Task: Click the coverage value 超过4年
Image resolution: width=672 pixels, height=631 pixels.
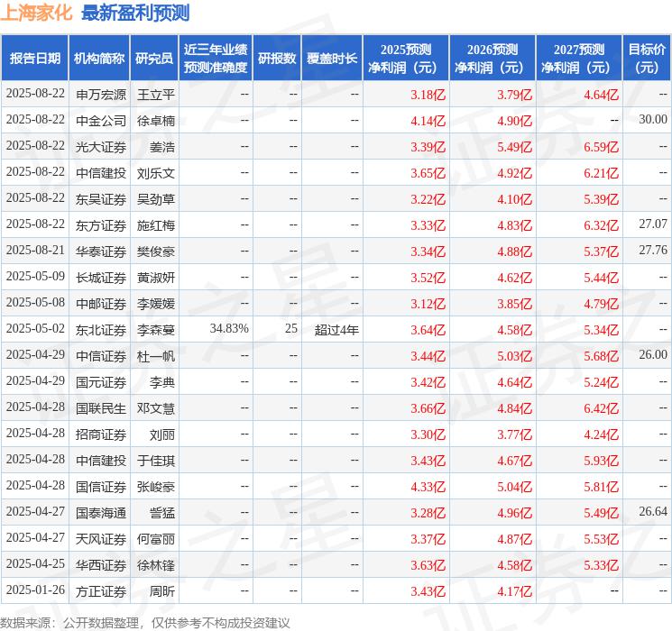Action: coord(336,329)
